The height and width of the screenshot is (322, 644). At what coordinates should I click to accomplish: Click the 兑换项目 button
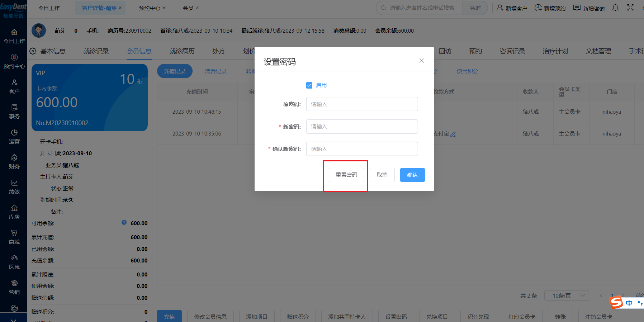pos(437,316)
